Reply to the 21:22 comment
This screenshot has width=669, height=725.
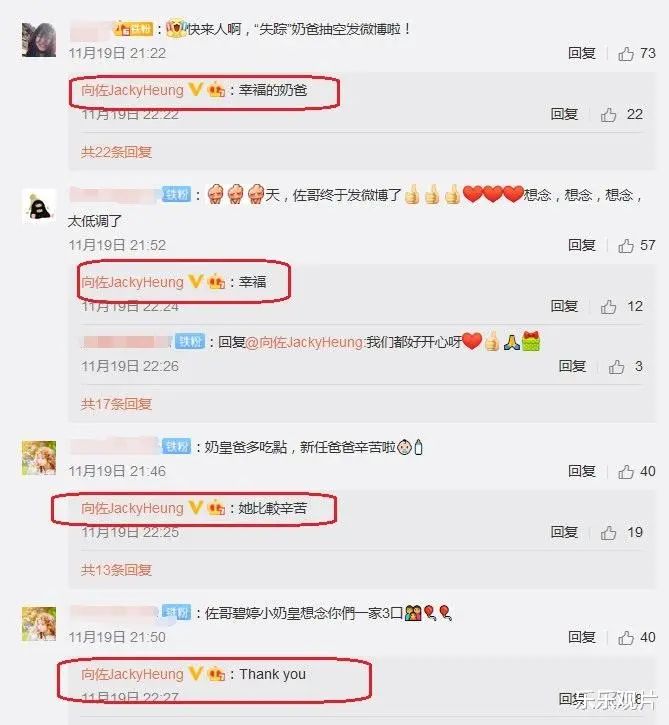582,54
